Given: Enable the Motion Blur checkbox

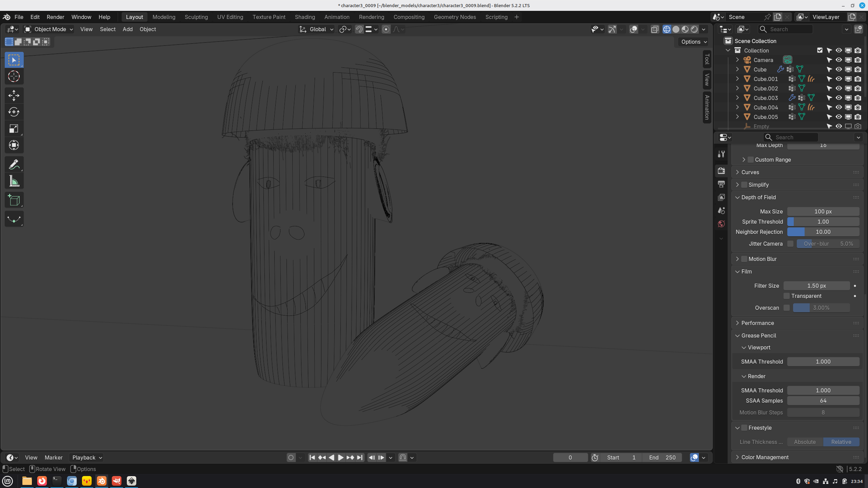Looking at the screenshot, I should click(x=744, y=259).
